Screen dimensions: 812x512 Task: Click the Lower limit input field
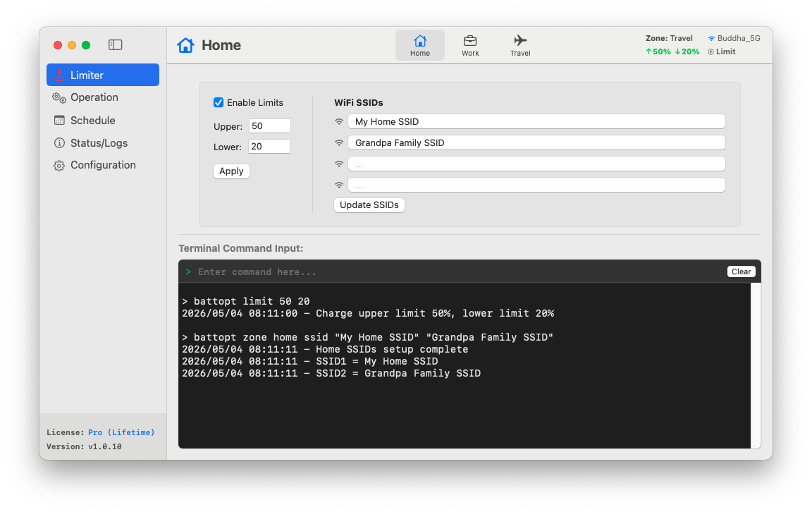269,147
